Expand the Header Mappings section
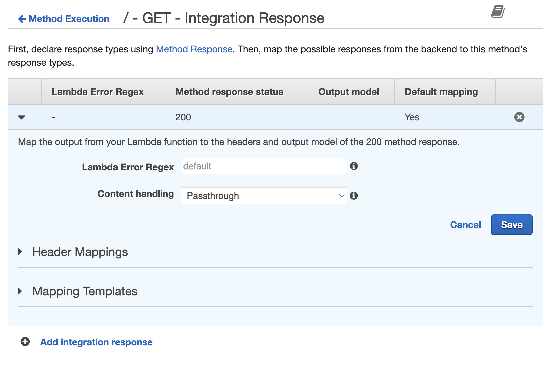The width and height of the screenshot is (558, 392). coord(80,252)
